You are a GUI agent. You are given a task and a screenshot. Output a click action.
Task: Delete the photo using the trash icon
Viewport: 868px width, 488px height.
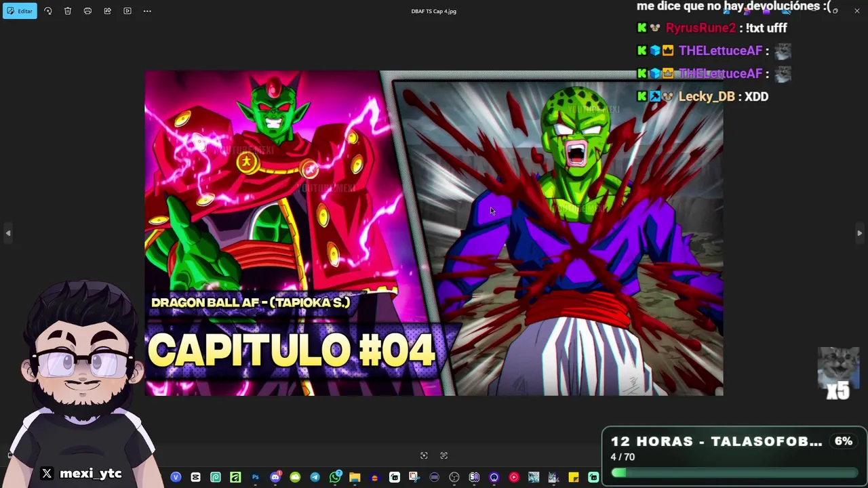coord(68,11)
